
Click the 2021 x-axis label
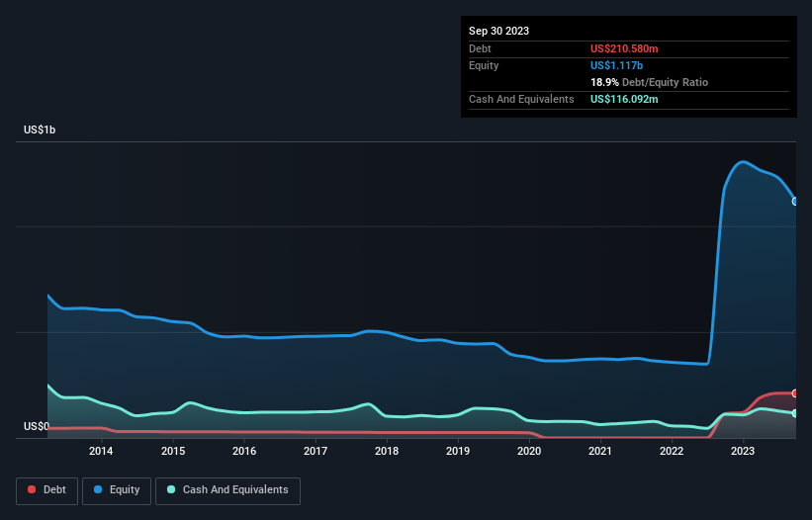tap(600, 451)
